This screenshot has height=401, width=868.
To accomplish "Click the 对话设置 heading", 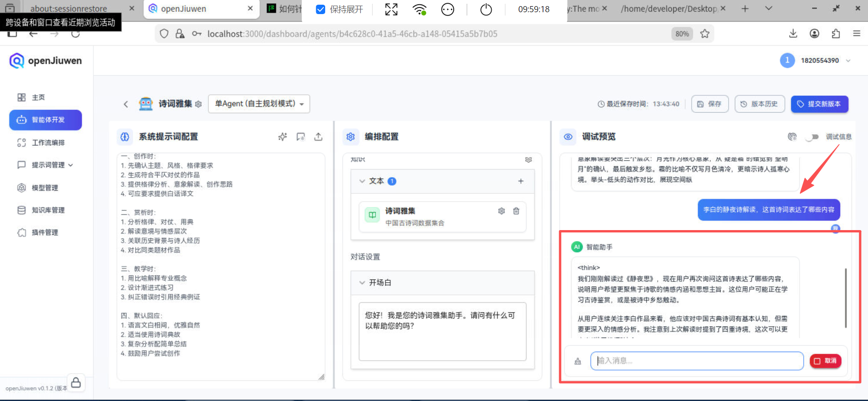I will [x=365, y=257].
